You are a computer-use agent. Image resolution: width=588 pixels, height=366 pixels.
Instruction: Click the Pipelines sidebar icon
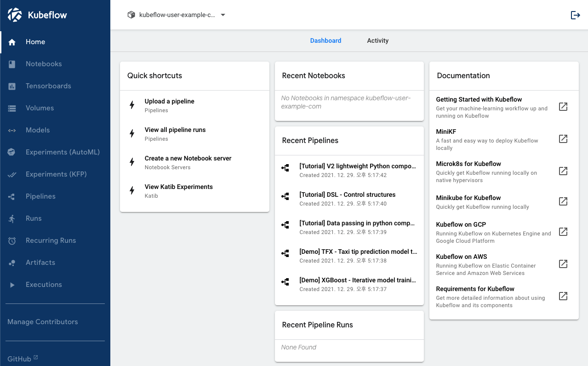[x=12, y=196]
